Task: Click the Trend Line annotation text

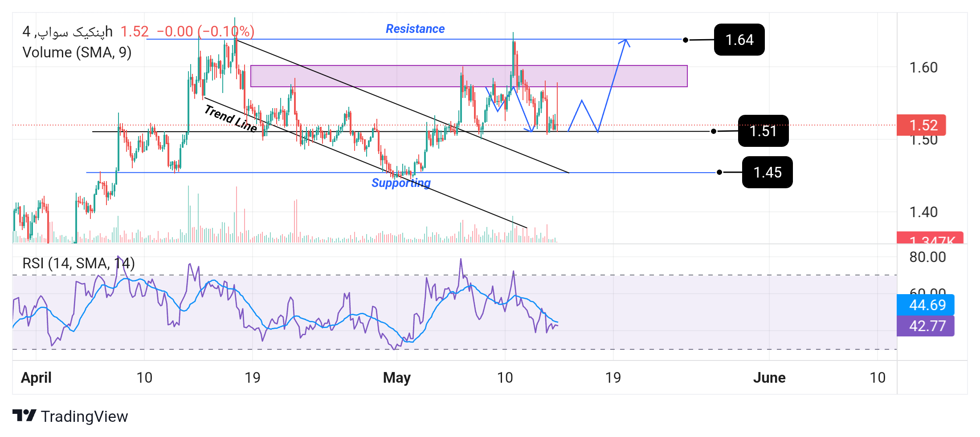Action: (x=231, y=118)
